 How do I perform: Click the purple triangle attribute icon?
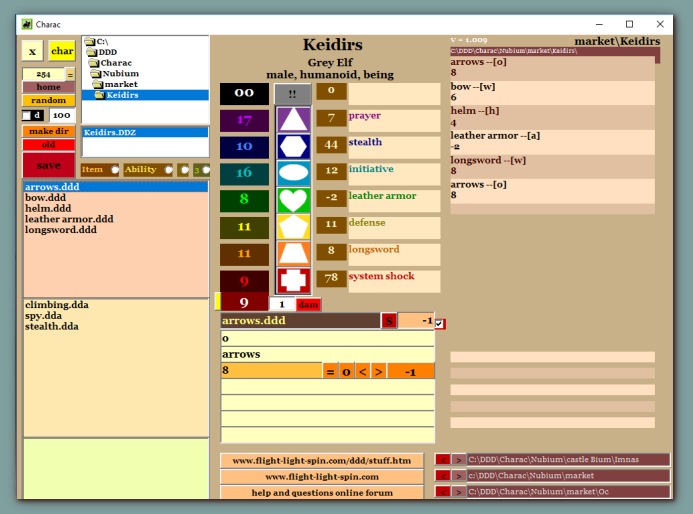[x=293, y=120]
